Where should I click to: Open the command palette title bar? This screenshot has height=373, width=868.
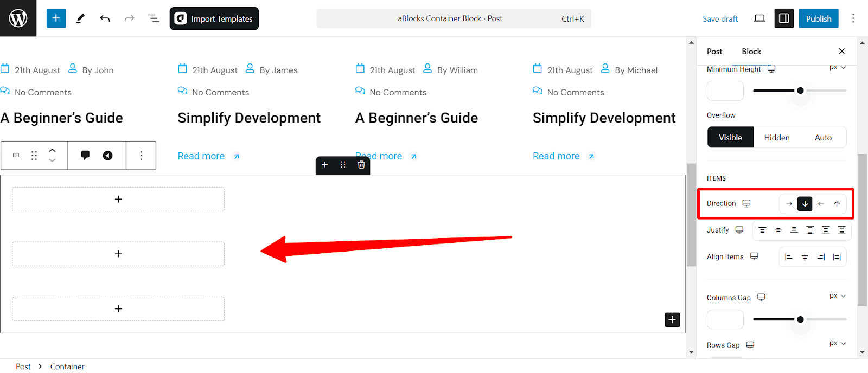[454, 18]
